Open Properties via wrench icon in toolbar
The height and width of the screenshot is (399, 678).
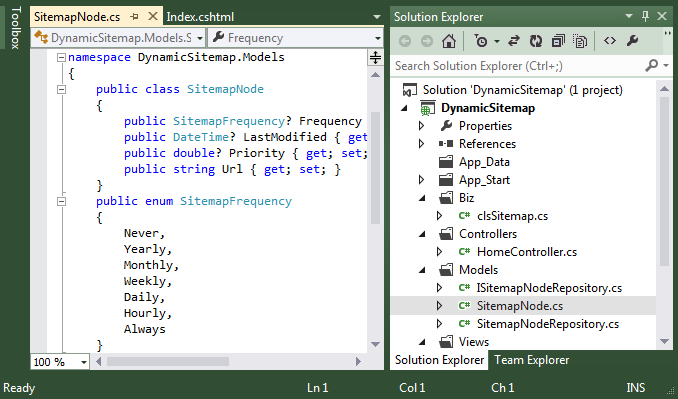click(632, 41)
